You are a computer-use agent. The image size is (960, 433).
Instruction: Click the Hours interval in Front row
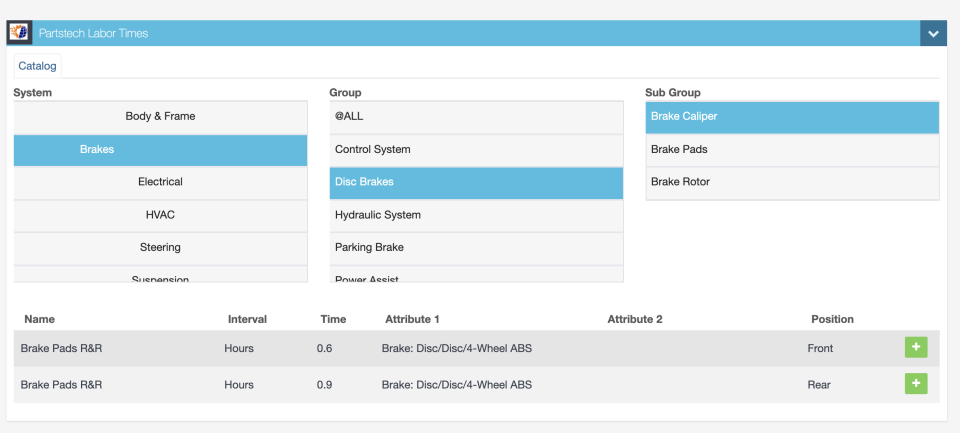pyautogui.click(x=239, y=348)
